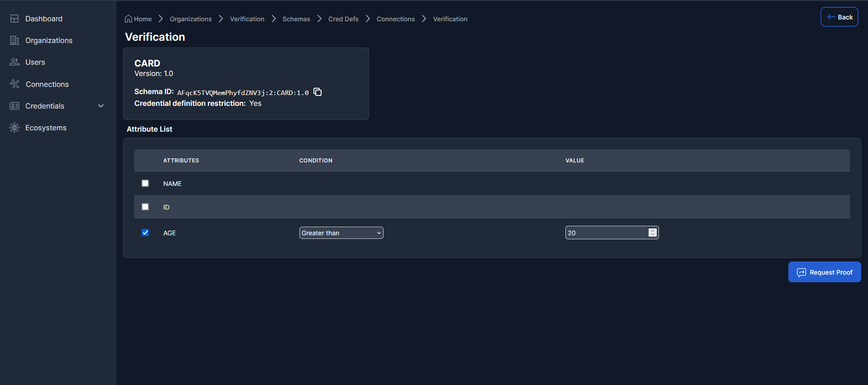Click the AGE value input field
Viewport: 868px width, 385px height.
tap(612, 233)
